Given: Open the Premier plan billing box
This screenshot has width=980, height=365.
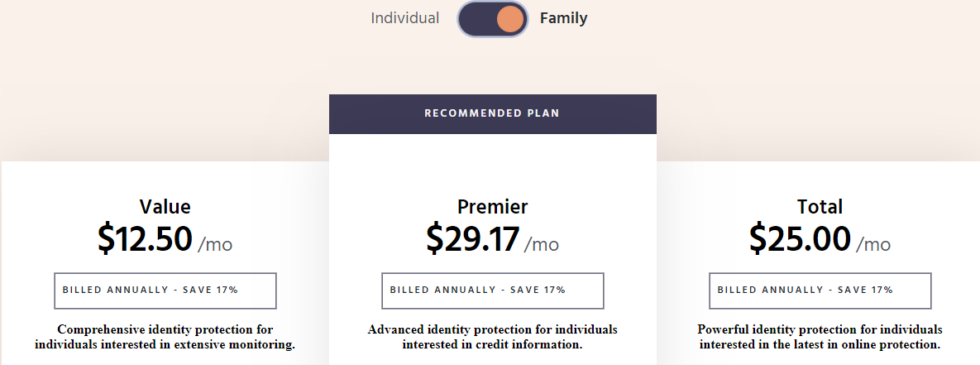Looking at the screenshot, I should 493,291.
